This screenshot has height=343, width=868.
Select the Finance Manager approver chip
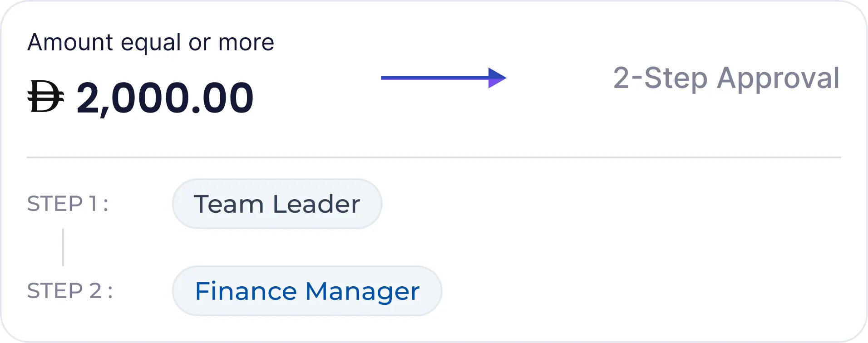point(307,291)
